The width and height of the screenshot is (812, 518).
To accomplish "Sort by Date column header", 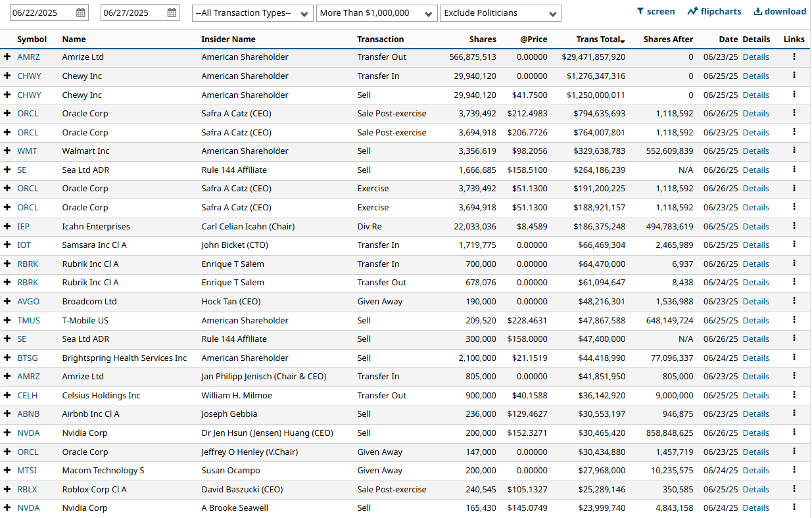I will (728, 39).
